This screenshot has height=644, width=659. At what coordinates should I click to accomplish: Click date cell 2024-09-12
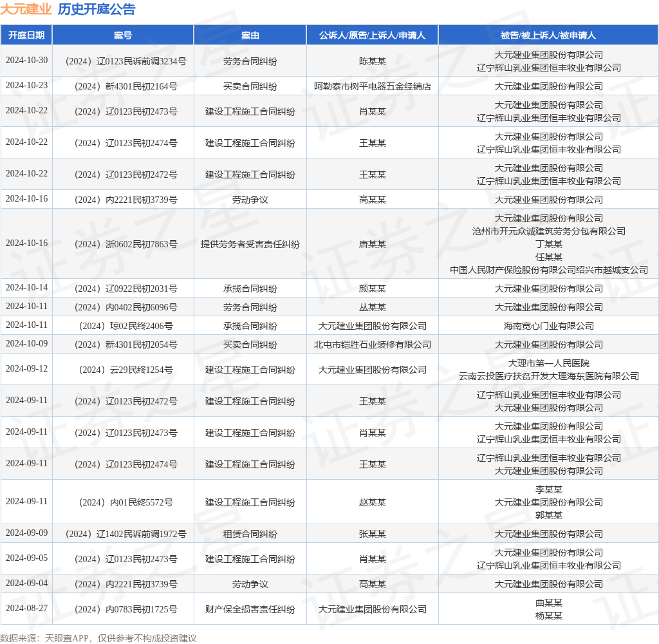[26, 369]
